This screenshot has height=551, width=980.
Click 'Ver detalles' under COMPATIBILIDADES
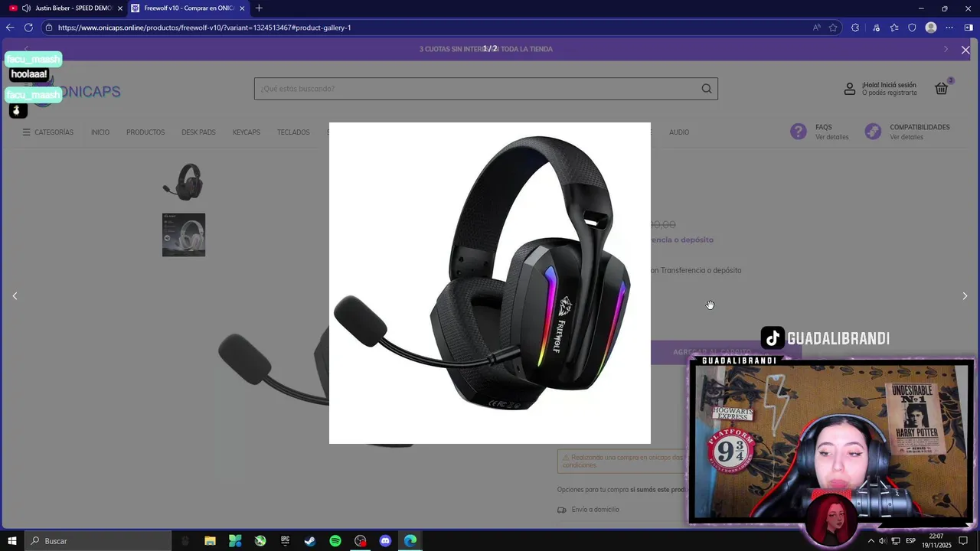pos(906,137)
